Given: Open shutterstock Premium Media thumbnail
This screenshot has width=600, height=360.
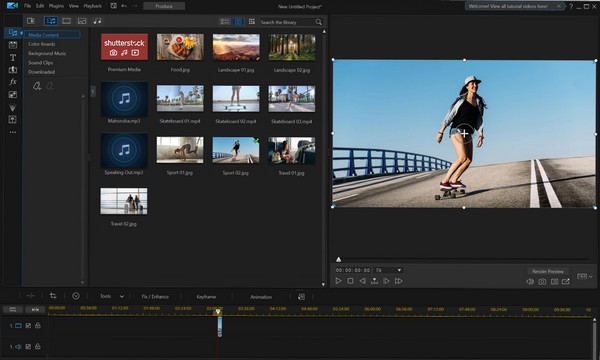Looking at the screenshot, I should [x=124, y=47].
